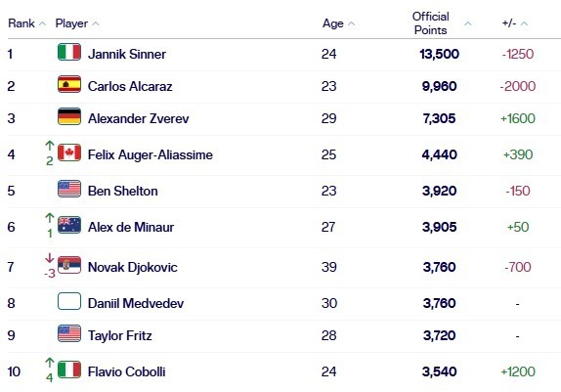Click the Italian flag beside Jannik Sinner
Image resolution: width=561 pixels, height=392 pixels.
tap(69, 52)
